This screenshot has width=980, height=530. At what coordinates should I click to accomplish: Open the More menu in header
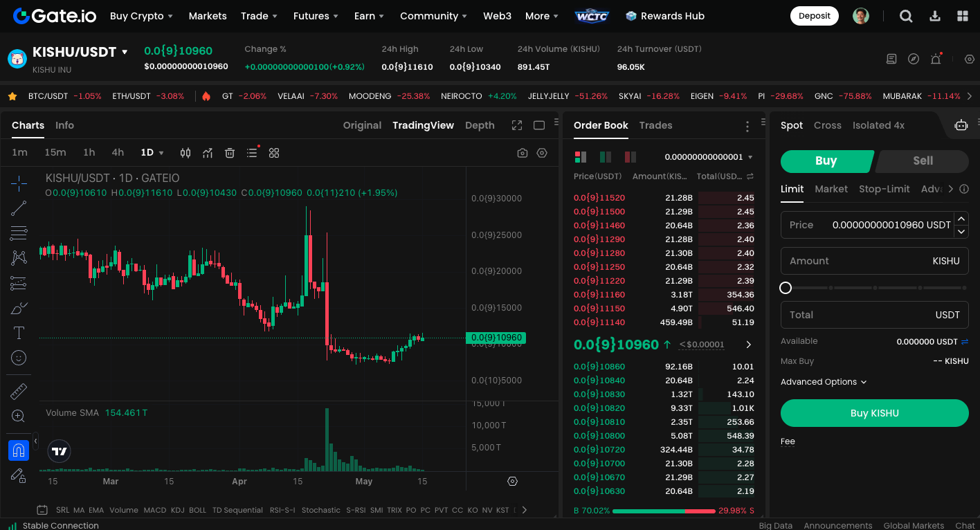click(542, 16)
